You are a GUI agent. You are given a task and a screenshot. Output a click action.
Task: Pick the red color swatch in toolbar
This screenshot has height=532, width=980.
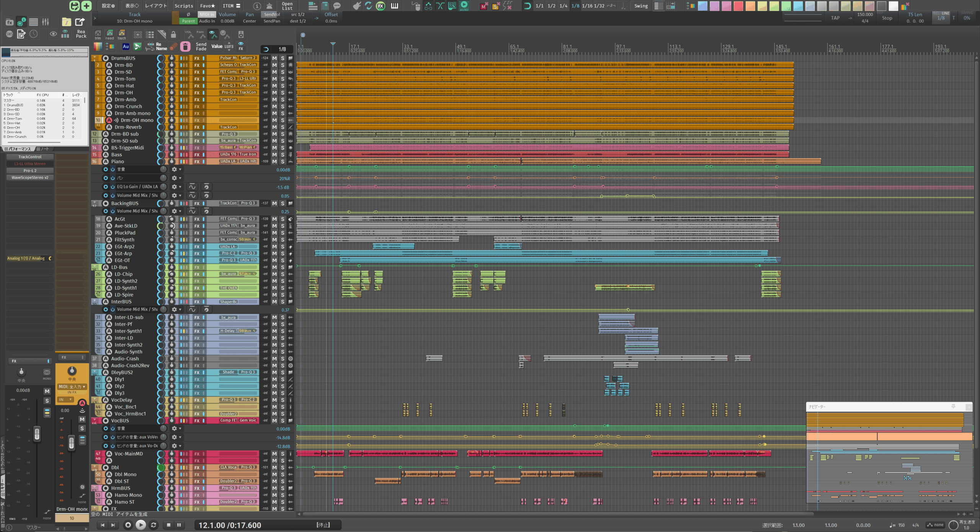738,6
